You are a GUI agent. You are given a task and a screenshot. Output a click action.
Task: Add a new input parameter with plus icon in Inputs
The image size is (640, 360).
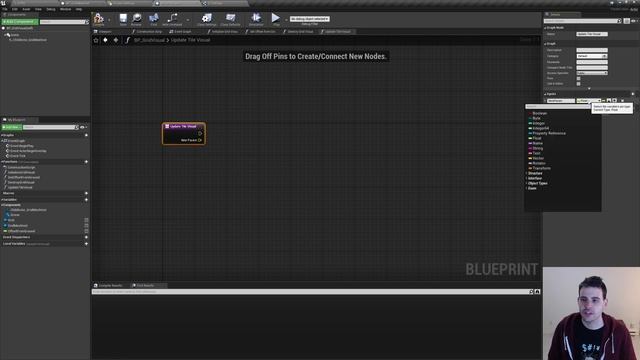click(x=633, y=94)
